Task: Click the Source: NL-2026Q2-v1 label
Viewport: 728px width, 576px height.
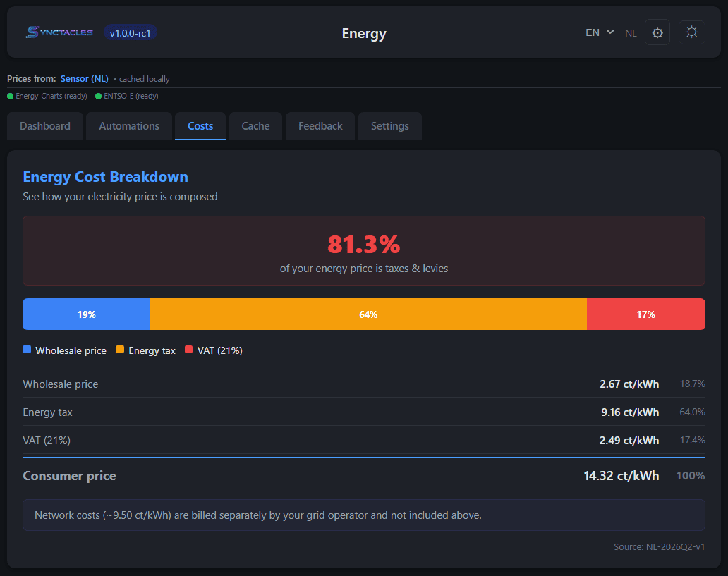Action: 659,546
